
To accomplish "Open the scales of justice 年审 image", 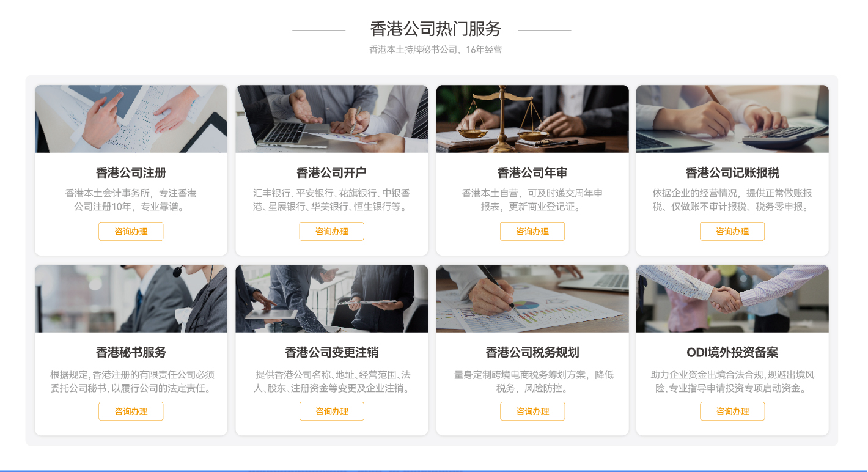I will coord(532,119).
